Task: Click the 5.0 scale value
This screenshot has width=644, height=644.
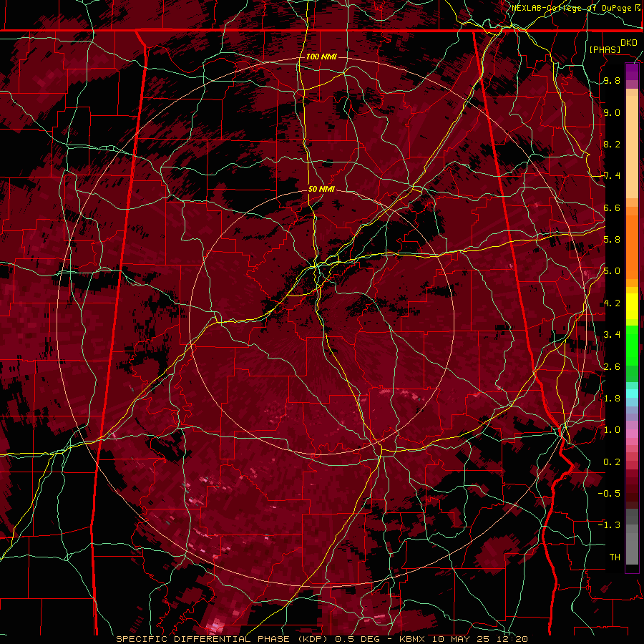Action: [612, 271]
